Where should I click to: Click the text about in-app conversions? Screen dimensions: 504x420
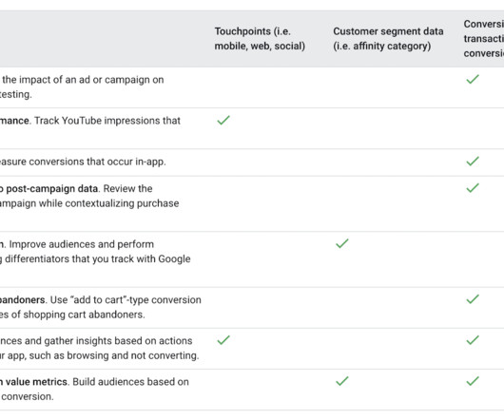point(83,162)
